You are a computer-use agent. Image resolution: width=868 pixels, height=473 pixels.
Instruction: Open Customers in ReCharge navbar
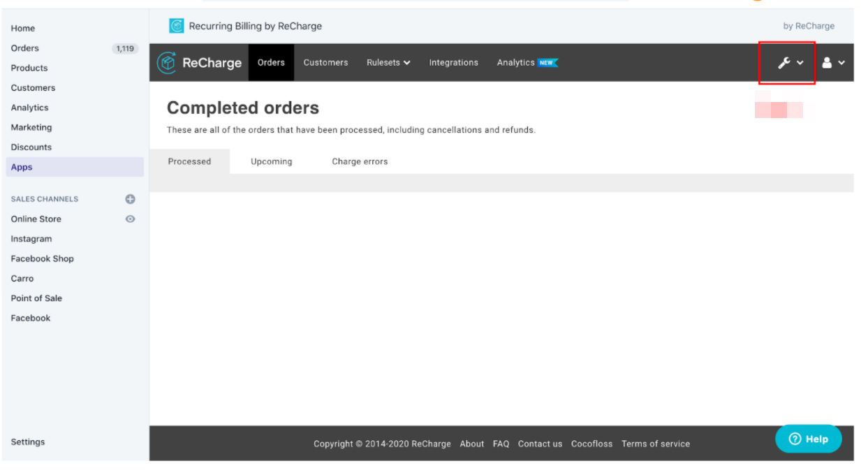(x=325, y=63)
